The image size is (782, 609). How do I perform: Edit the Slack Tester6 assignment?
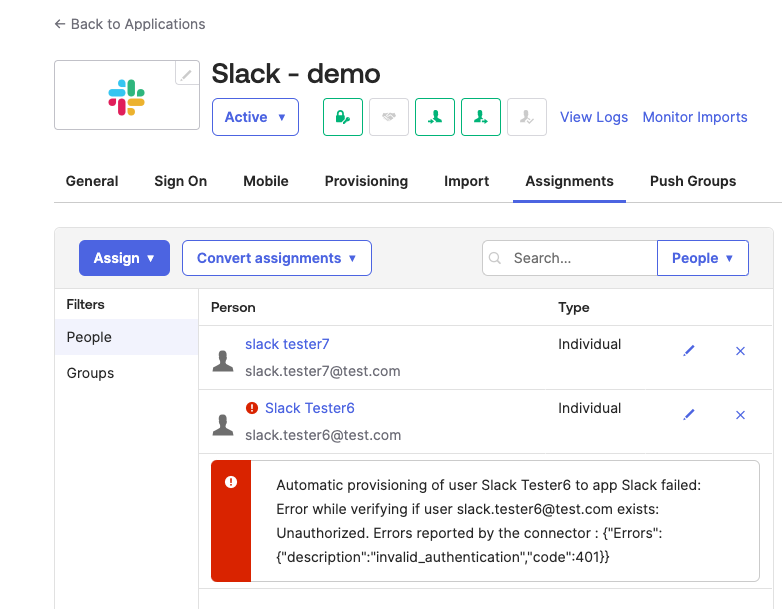(689, 415)
